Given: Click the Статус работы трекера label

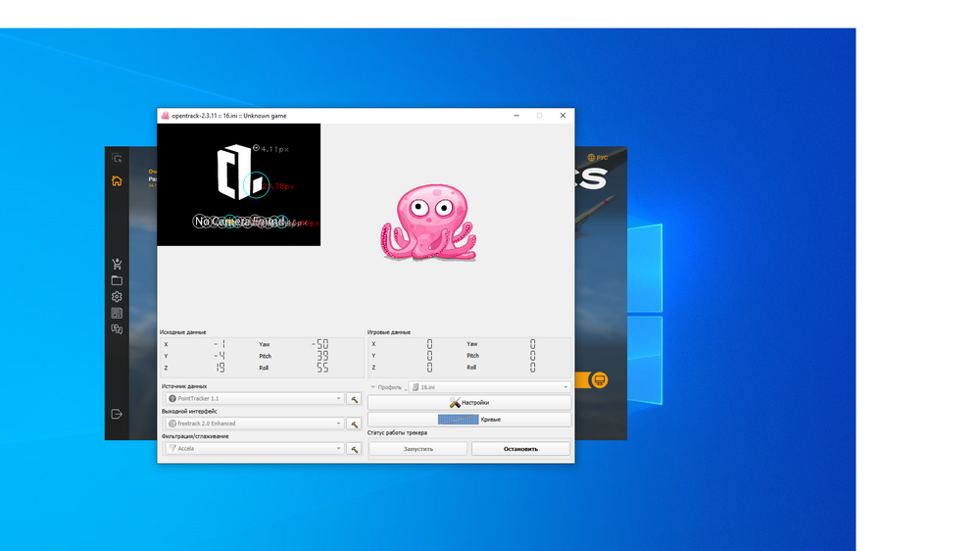Looking at the screenshot, I should click(397, 432).
